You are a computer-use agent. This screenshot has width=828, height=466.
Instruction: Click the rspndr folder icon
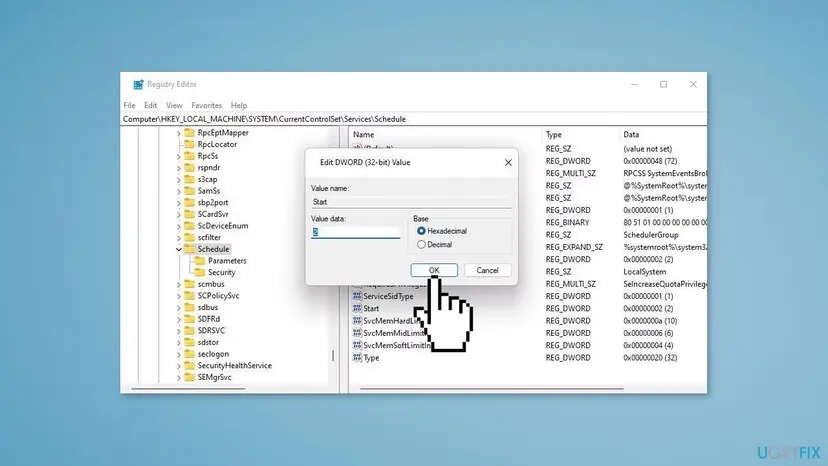[x=189, y=167]
